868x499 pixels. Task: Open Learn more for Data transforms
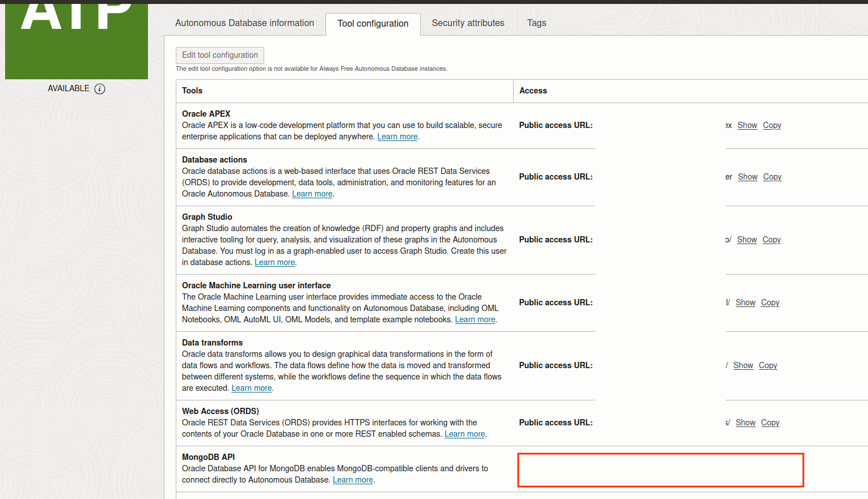tap(251, 387)
